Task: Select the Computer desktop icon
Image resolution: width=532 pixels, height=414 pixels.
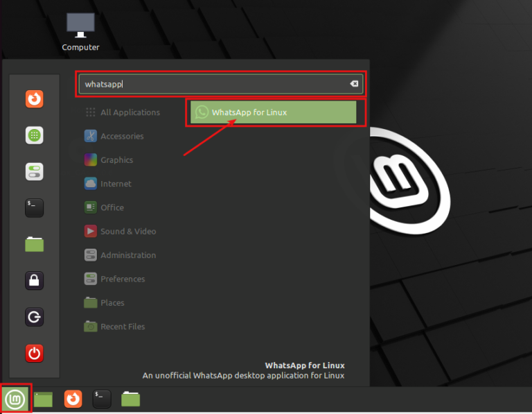Action: click(80, 32)
